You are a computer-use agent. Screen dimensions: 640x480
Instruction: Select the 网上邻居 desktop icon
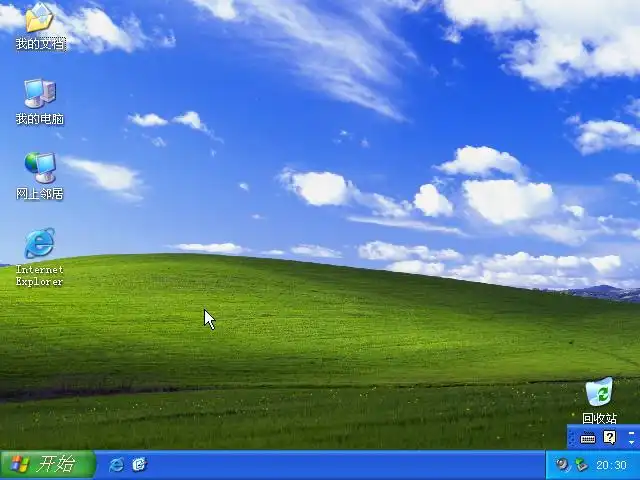pos(40,176)
